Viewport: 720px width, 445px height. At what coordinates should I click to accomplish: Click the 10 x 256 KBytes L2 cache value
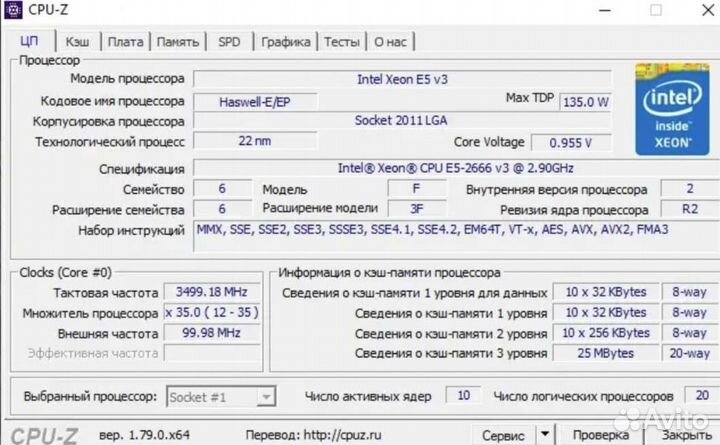[606, 332]
